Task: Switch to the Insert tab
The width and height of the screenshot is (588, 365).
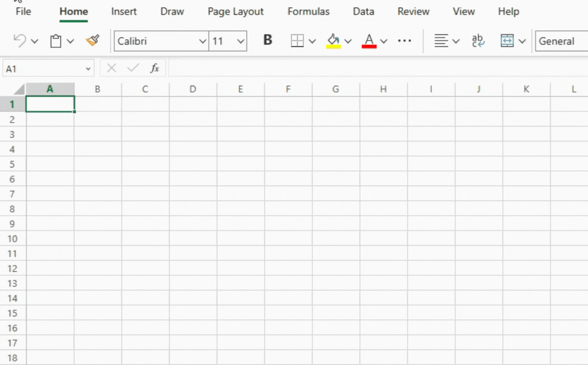Action: coord(124,12)
